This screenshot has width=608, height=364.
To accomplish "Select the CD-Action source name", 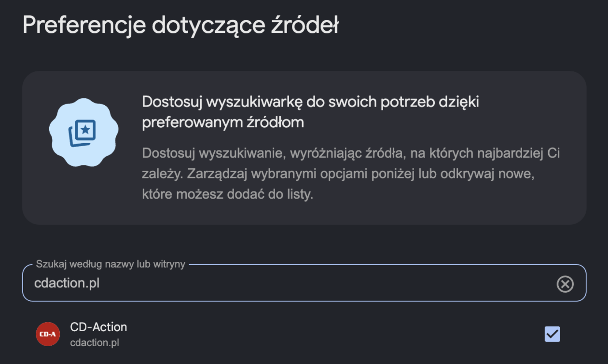I will [x=98, y=327].
